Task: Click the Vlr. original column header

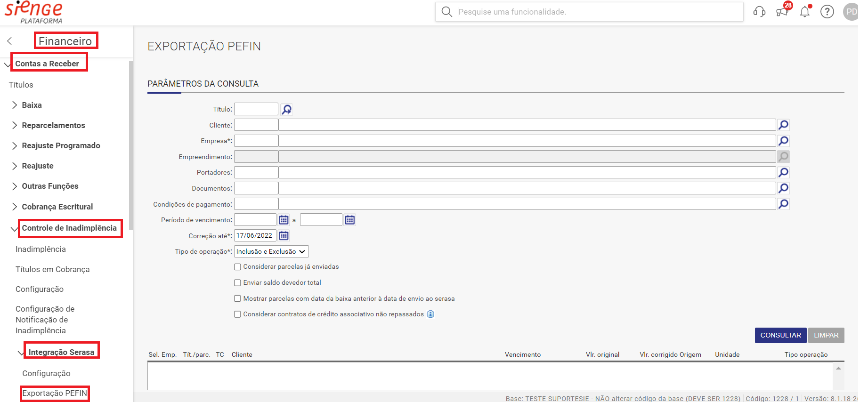Action: (x=602, y=354)
